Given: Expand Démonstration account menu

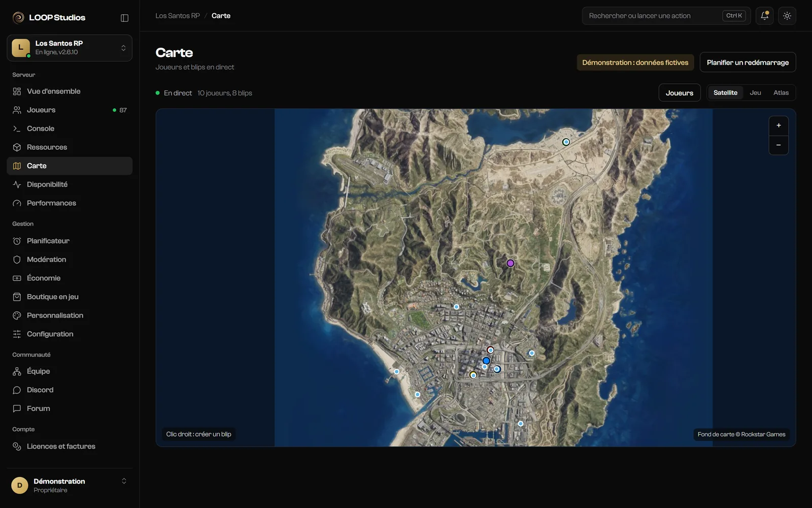Looking at the screenshot, I should coord(70,485).
